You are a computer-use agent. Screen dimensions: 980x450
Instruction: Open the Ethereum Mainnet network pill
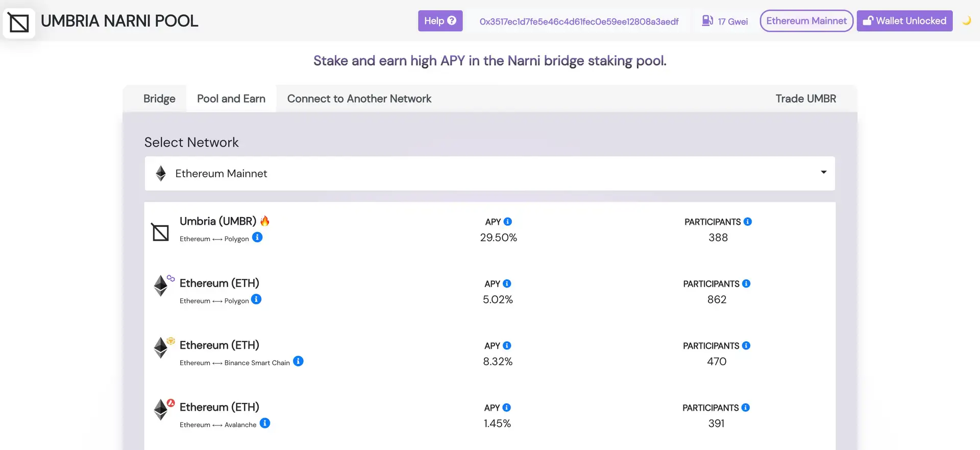(806, 21)
